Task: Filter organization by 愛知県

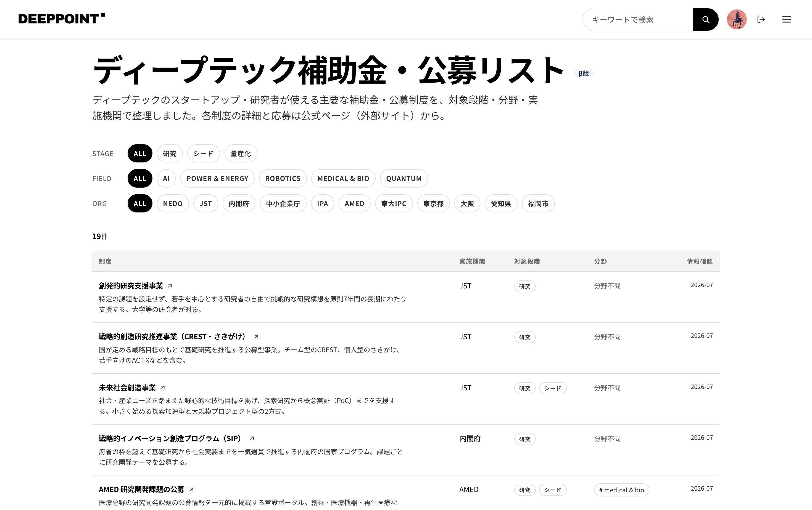Action: (x=501, y=203)
